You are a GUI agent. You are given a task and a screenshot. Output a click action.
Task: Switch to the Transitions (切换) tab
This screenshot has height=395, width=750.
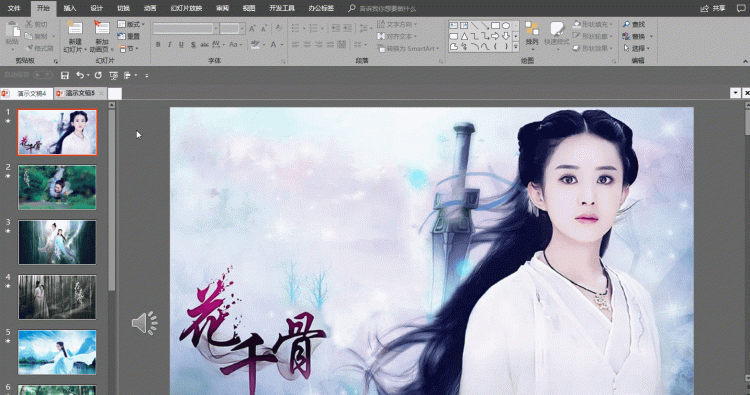pyautogui.click(x=123, y=8)
